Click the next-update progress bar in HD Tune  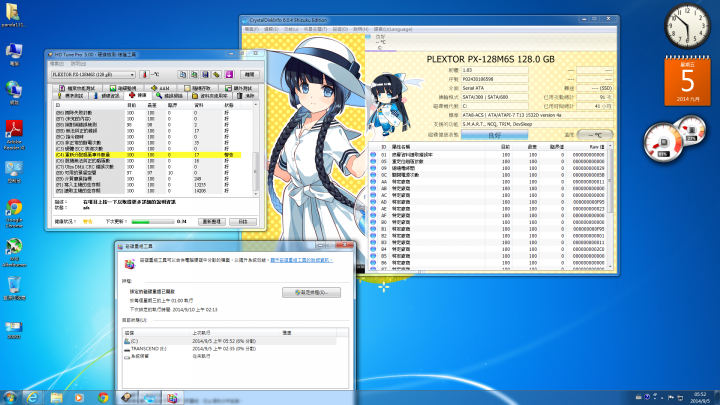click(152, 222)
